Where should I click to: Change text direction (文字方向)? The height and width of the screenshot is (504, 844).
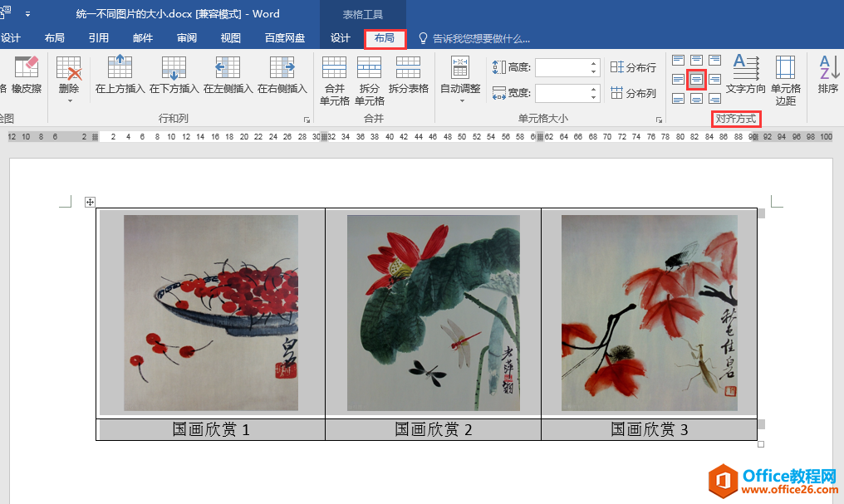coord(745,75)
